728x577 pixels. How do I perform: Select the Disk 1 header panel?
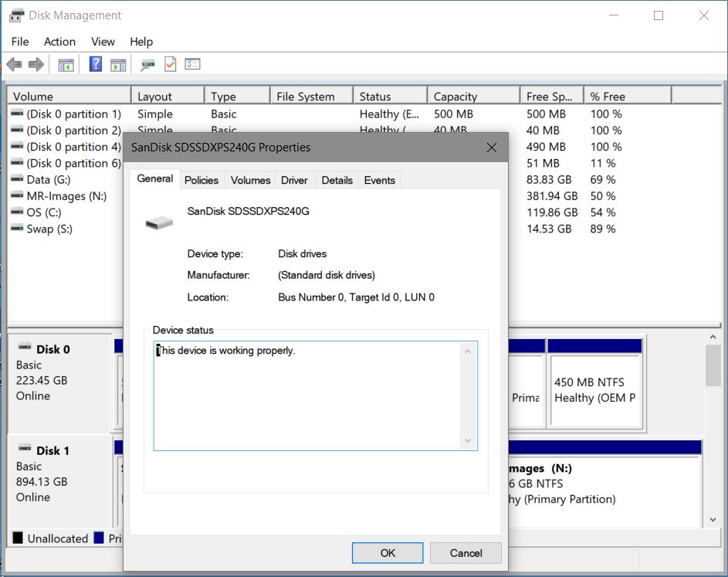click(60, 482)
